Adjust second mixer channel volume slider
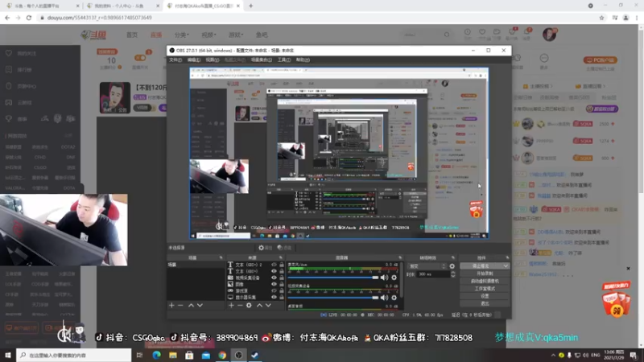The width and height of the screenshot is (644, 362). pyautogui.click(x=333, y=298)
